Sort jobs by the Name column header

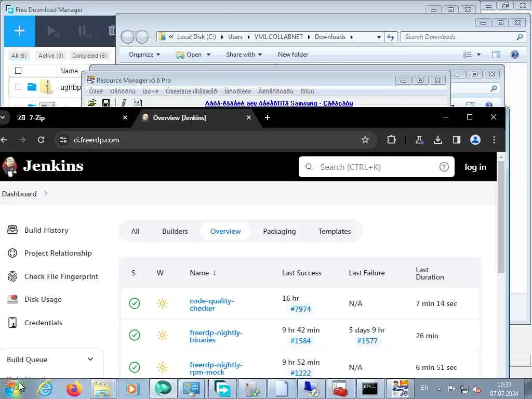click(203, 273)
